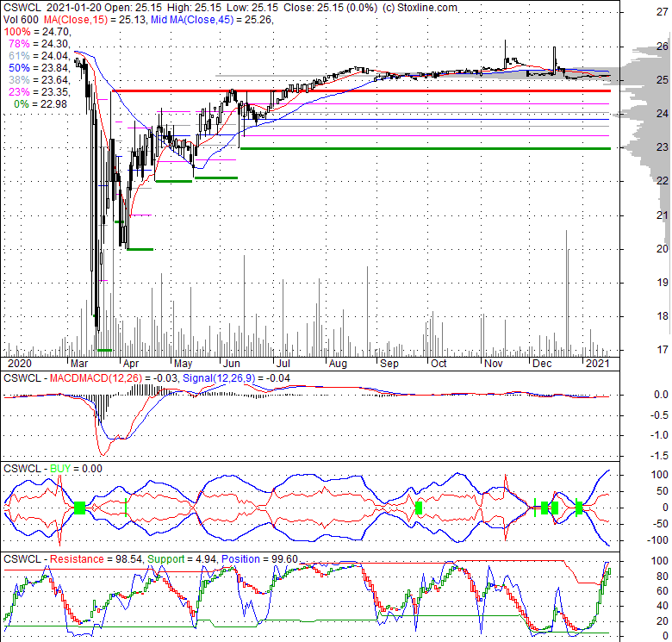Image resolution: width=672 pixels, height=642 pixels.
Task: Click the '100% = 24.70' Fibonacci level
Action: tap(37, 32)
